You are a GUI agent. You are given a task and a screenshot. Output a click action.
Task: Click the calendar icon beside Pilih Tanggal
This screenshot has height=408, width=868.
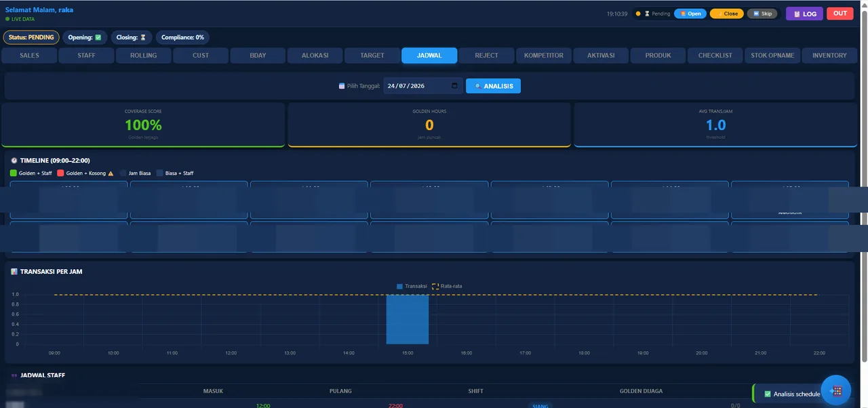342,86
